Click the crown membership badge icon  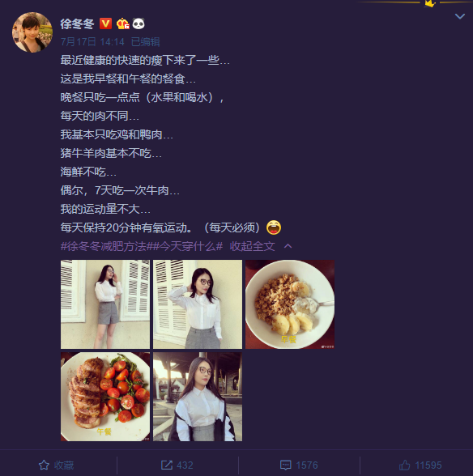click(123, 23)
